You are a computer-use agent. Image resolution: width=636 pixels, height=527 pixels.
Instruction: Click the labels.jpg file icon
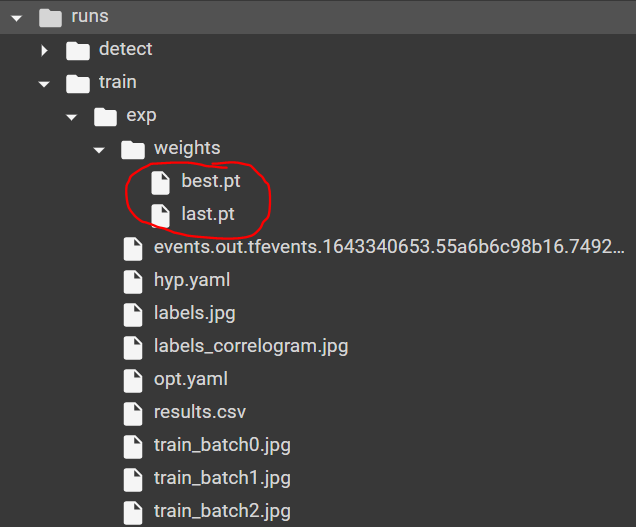tap(133, 314)
